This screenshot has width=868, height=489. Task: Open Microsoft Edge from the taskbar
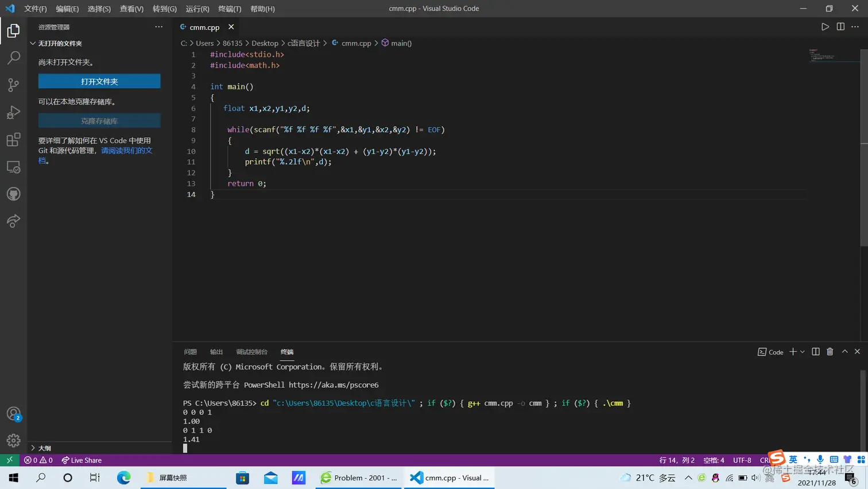point(123,478)
